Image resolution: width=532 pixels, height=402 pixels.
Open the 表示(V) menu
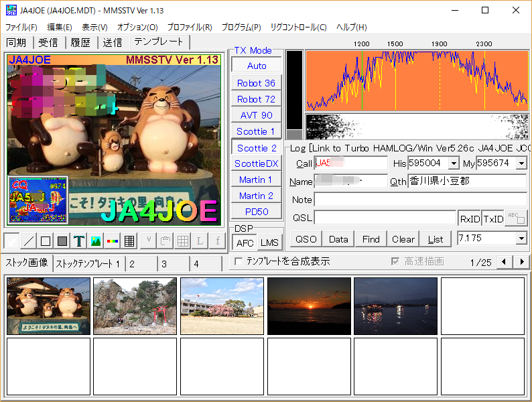(94, 27)
